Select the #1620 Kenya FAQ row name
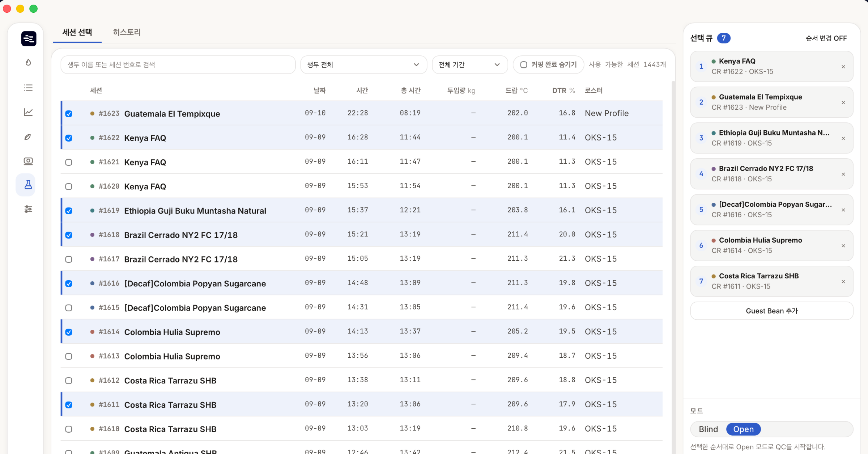The image size is (868, 454). tap(145, 187)
